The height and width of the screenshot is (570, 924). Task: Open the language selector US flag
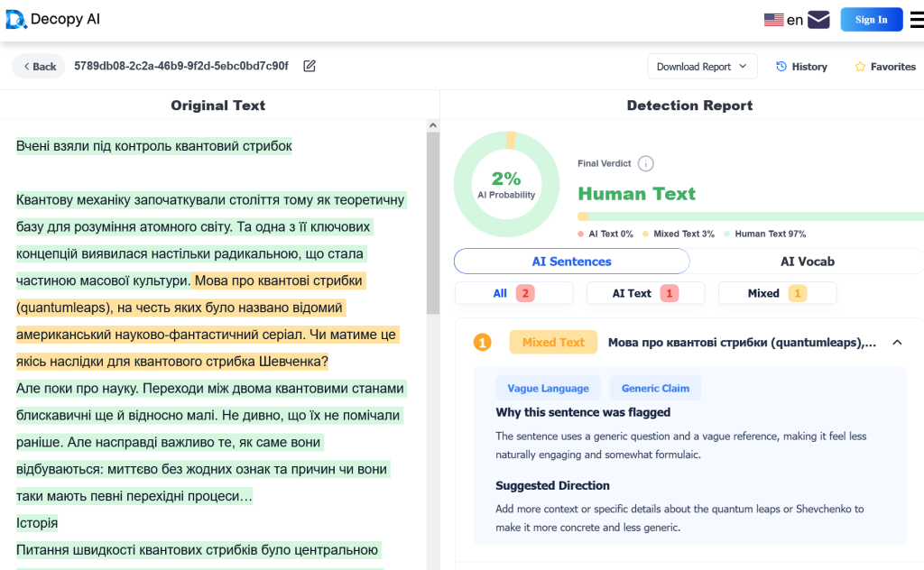tap(773, 20)
